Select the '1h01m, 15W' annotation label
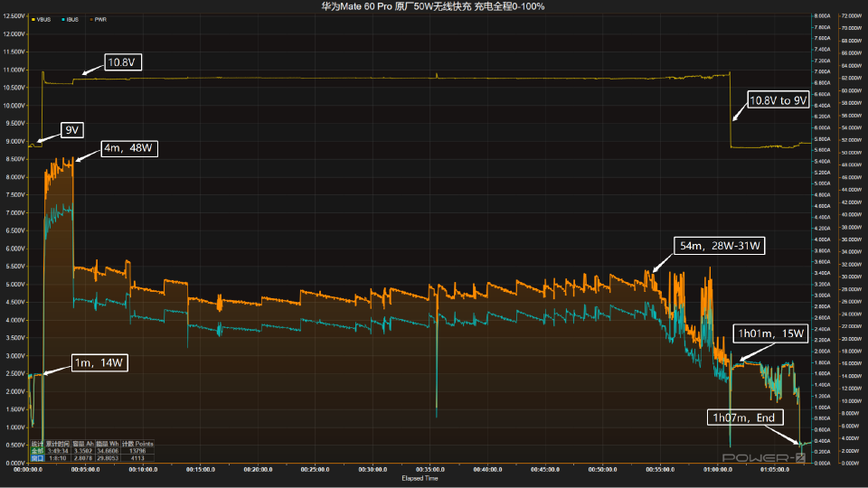This screenshot has height=488, width=868. pyautogui.click(x=768, y=333)
